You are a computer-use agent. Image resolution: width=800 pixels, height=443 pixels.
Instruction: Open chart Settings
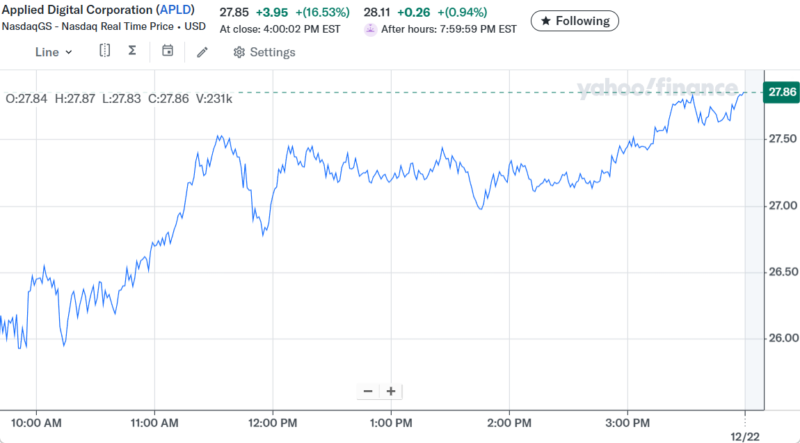pyautogui.click(x=264, y=52)
